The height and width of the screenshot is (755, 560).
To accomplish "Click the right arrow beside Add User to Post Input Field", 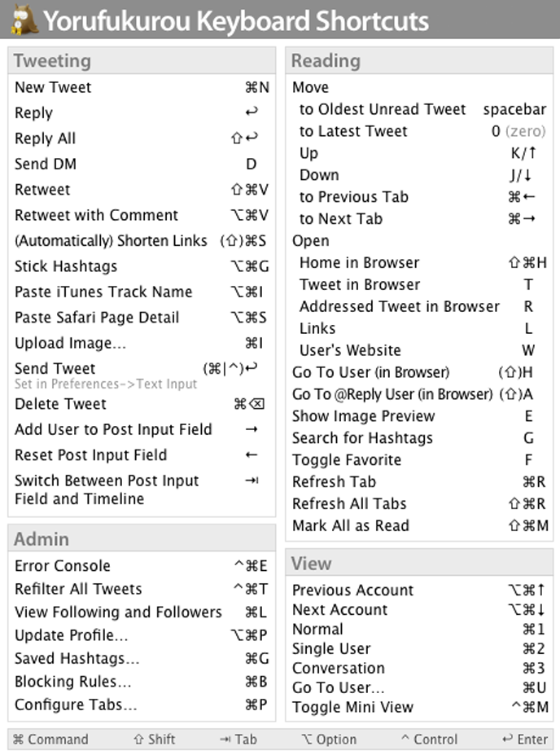I will (x=252, y=429).
